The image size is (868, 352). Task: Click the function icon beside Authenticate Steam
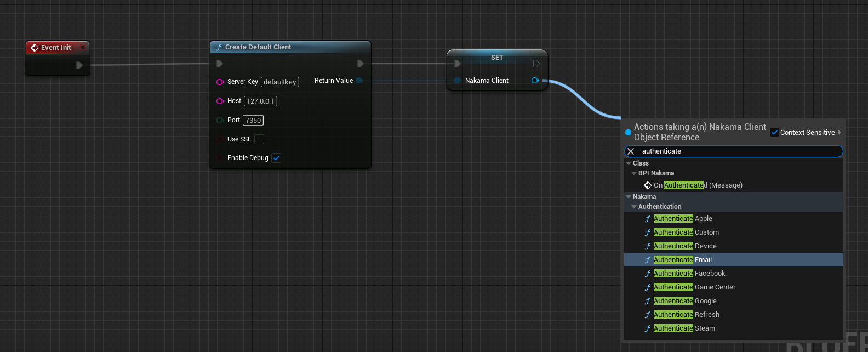tap(648, 328)
